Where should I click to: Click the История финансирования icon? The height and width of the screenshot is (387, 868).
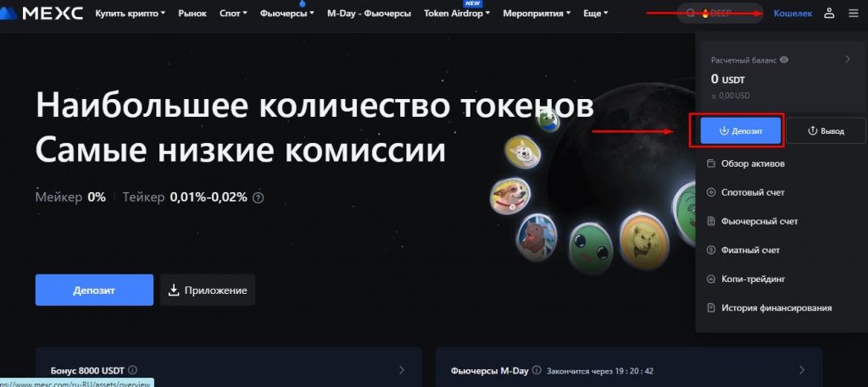[x=711, y=308]
